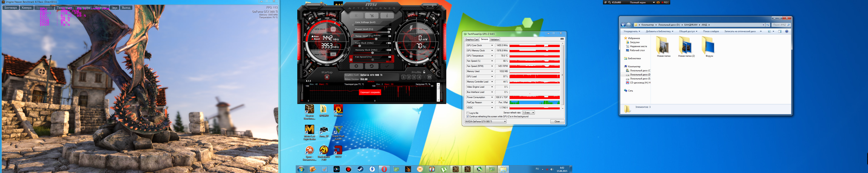Open uTorrent from the taskbar
This screenshot has width=868, height=173.
[444, 169]
